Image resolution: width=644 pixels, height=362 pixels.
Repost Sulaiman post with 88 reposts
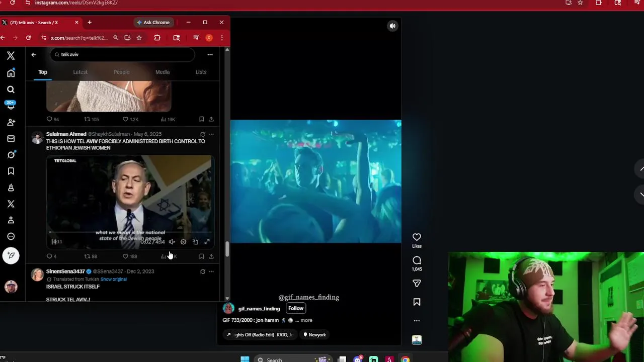(x=91, y=256)
